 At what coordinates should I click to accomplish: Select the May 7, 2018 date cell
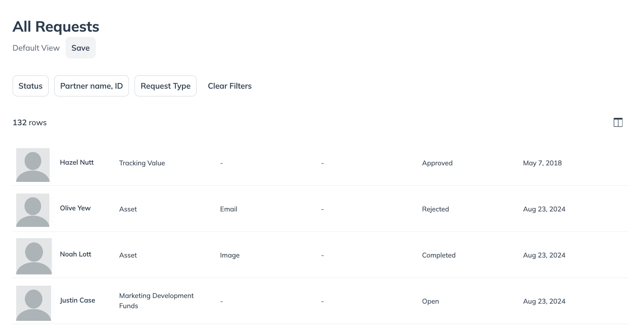[x=542, y=163]
